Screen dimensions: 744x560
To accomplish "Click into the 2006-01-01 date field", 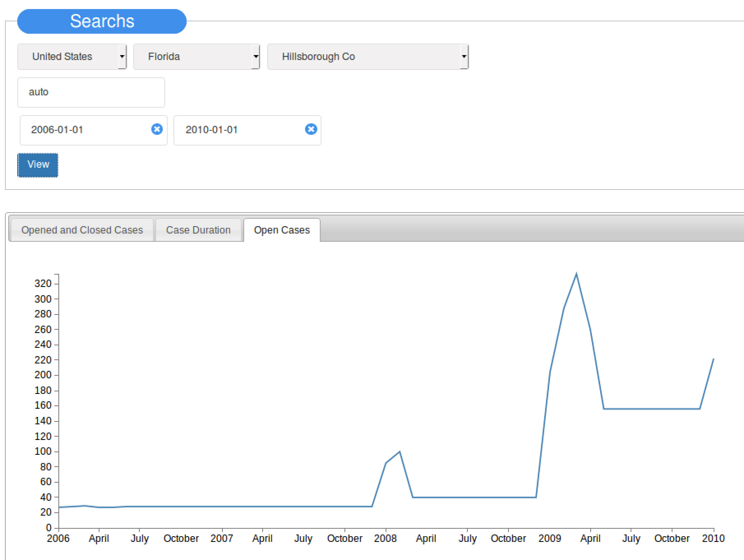I will [x=84, y=130].
